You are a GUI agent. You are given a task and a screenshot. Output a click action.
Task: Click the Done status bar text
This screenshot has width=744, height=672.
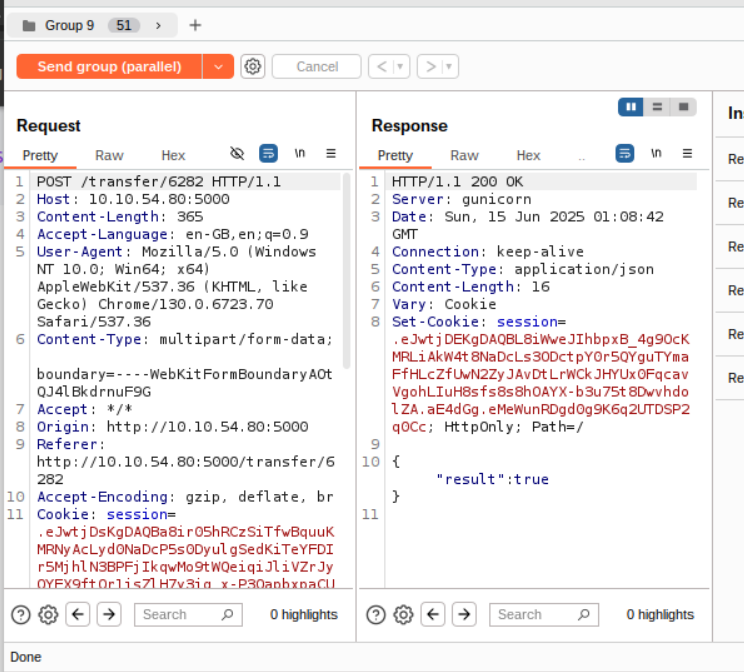point(26,657)
